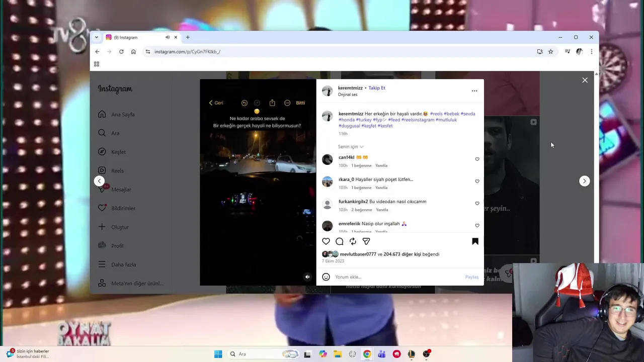This screenshot has width=644, height=362.
Task: Mute the Instagram tab with its speaker icon
Action: [168, 37]
